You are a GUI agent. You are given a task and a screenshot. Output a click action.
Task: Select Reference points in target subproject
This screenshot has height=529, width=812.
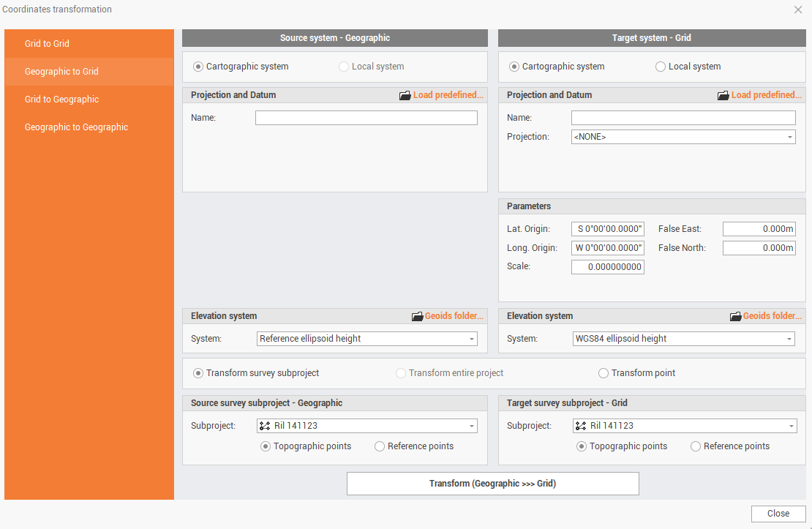696,446
